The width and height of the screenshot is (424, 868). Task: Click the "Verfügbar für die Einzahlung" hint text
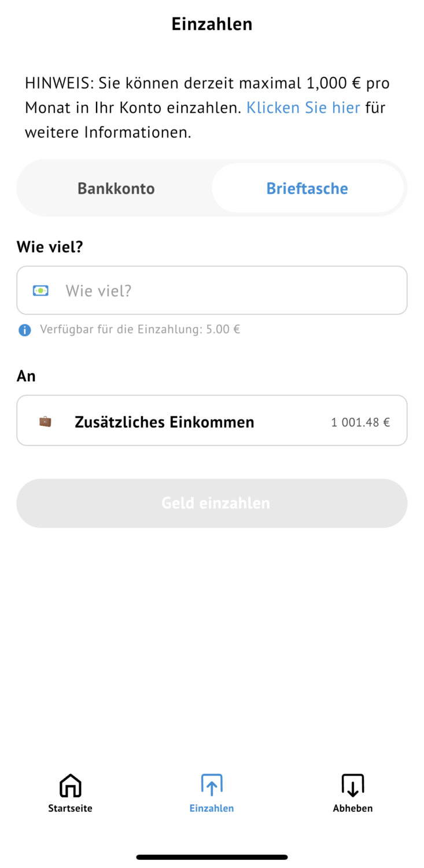tap(140, 330)
